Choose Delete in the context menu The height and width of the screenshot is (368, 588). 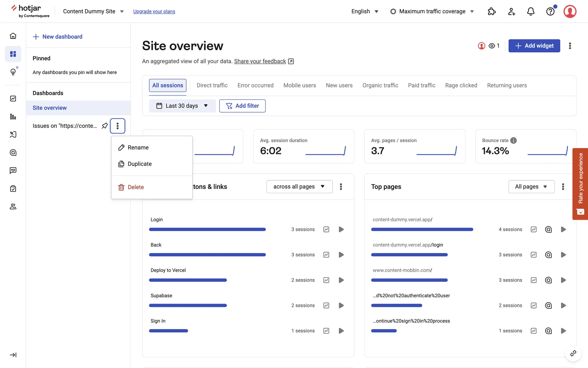coord(136,187)
